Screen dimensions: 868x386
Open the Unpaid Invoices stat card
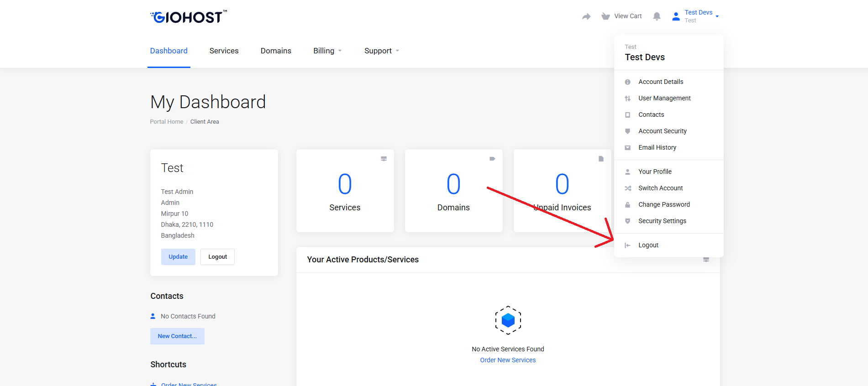[563, 191]
